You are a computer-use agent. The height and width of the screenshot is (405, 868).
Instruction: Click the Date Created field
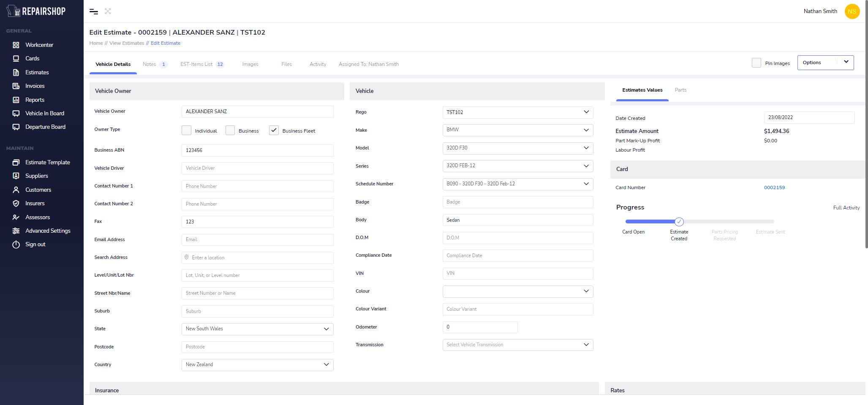click(x=809, y=117)
